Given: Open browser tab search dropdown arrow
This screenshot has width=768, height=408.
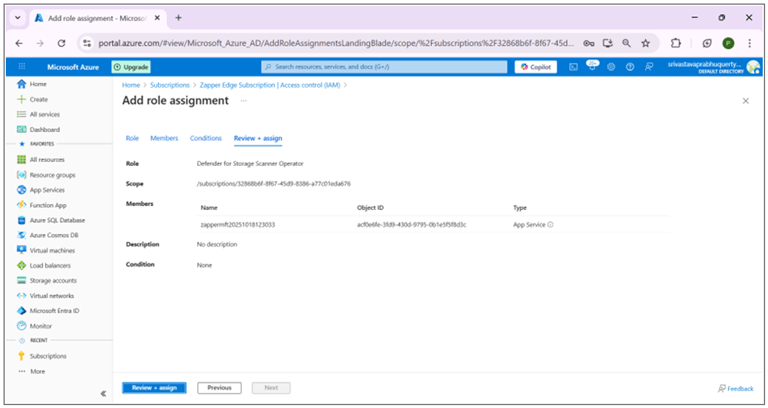Looking at the screenshot, I should tap(18, 18).
